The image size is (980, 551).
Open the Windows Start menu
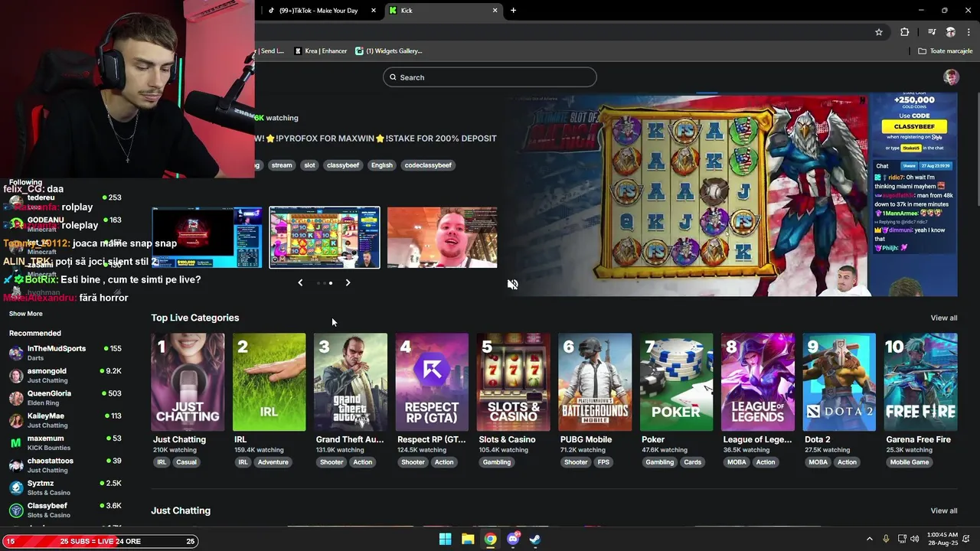coord(445,539)
